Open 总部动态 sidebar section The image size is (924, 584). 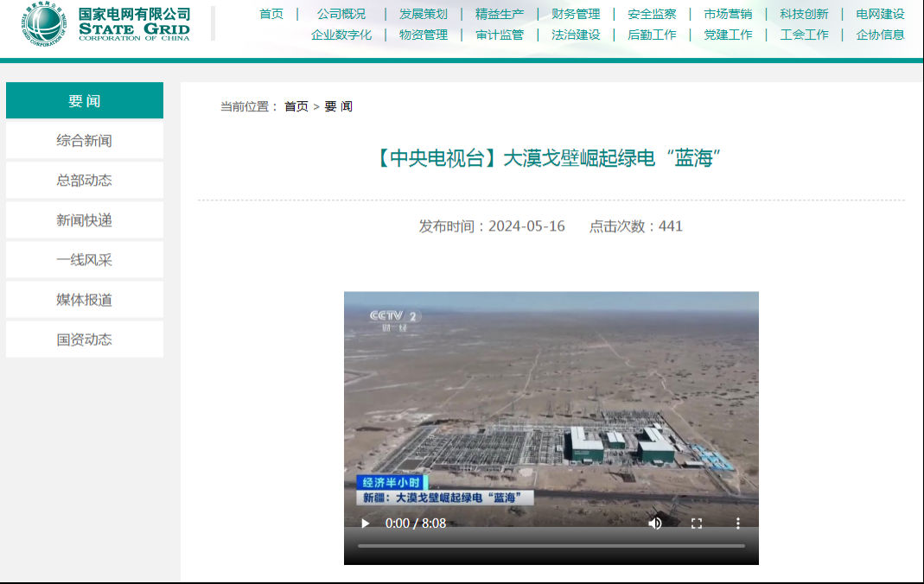[84, 181]
